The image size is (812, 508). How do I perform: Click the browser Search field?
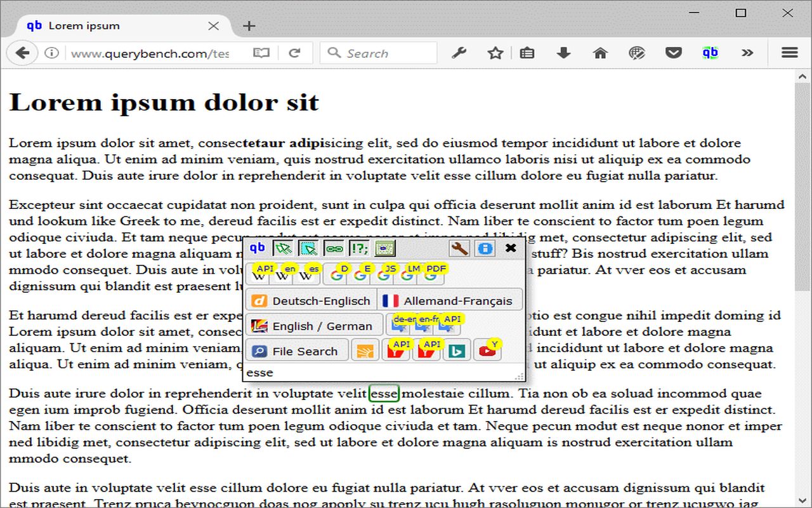click(379, 53)
